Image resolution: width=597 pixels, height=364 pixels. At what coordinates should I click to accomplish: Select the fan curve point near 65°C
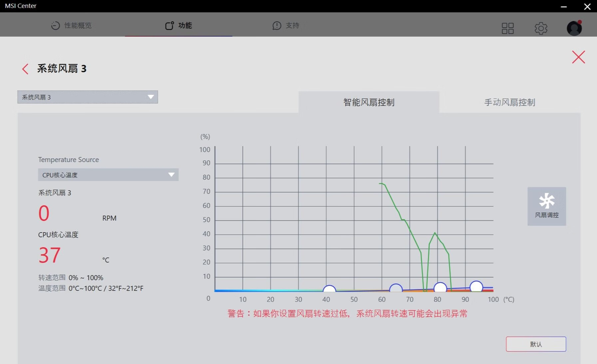(396, 289)
